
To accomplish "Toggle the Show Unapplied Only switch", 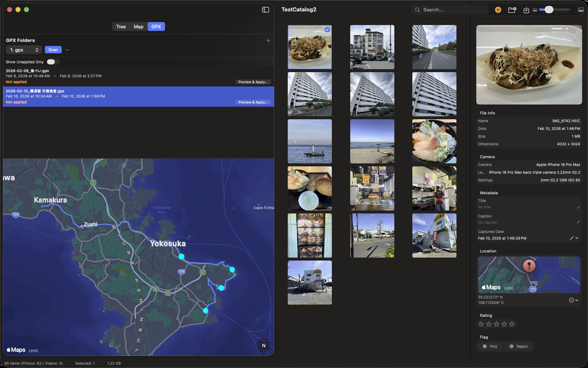I will click(x=52, y=62).
